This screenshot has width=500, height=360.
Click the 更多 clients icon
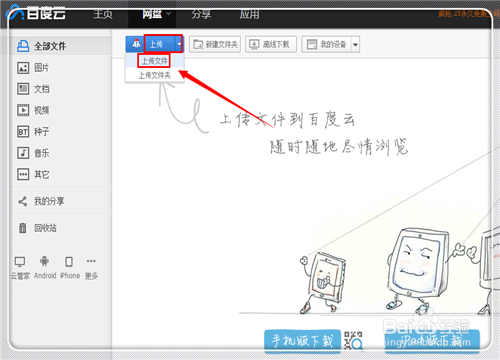[x=91, y=261]
